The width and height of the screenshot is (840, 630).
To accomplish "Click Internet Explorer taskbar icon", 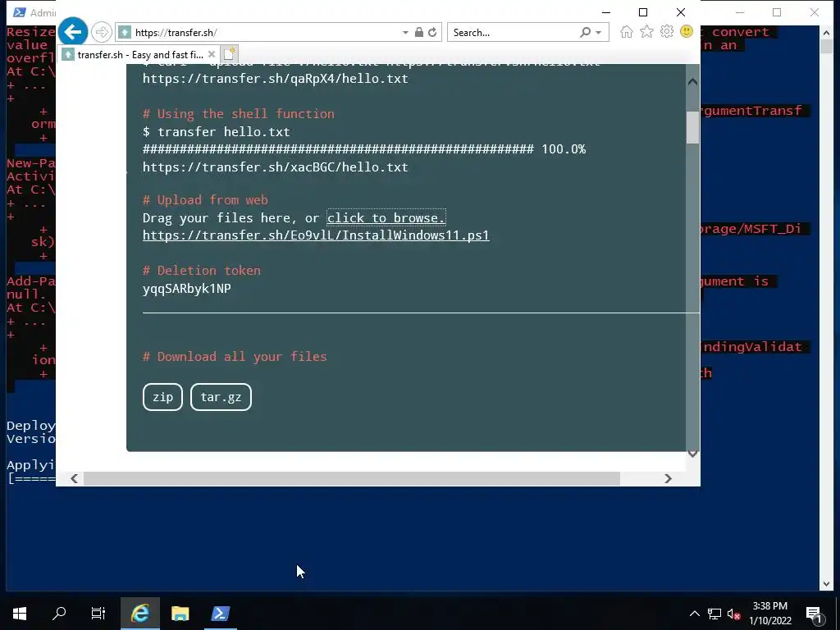I will (139, 614).
